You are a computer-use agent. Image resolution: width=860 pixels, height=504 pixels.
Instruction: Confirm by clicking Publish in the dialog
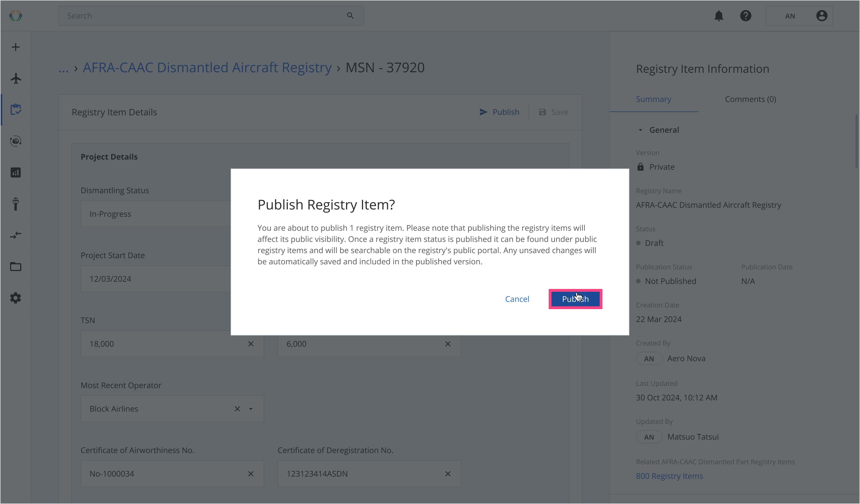pos(575,299)
